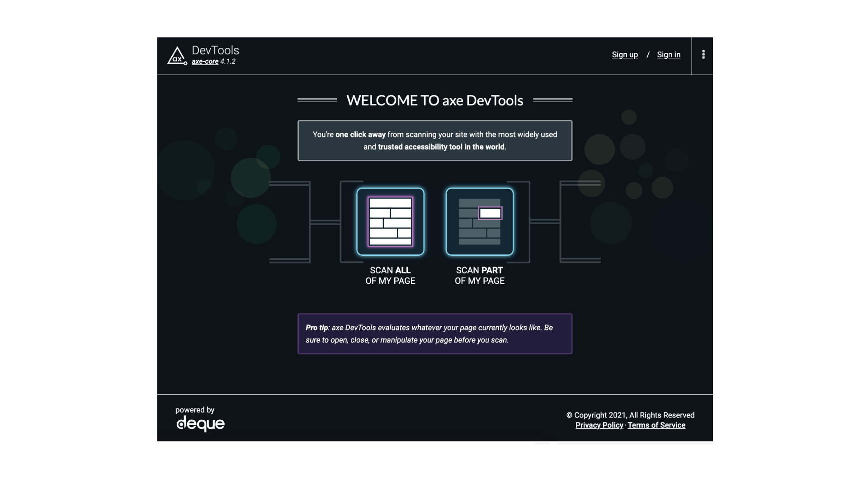Open the Terms of Service link
Viewport: 868px width, 488px height.
(x=656, y=425)
